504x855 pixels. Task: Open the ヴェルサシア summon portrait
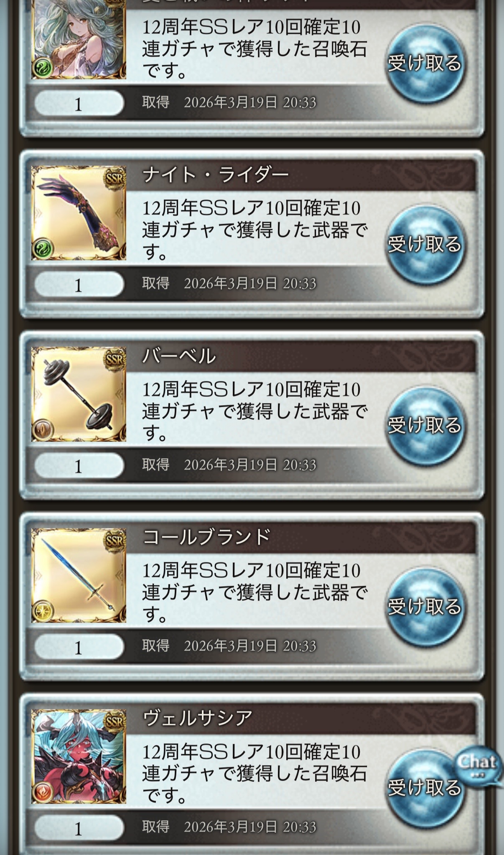(79, 757)
